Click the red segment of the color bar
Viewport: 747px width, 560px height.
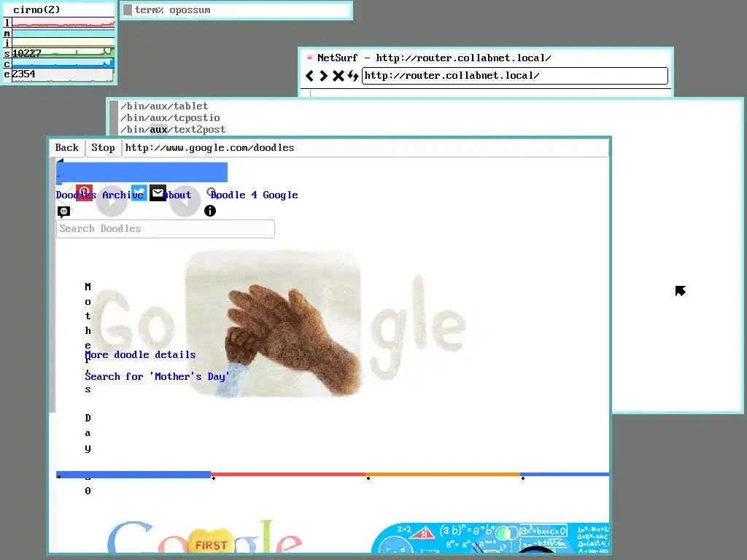click(288, 474)
